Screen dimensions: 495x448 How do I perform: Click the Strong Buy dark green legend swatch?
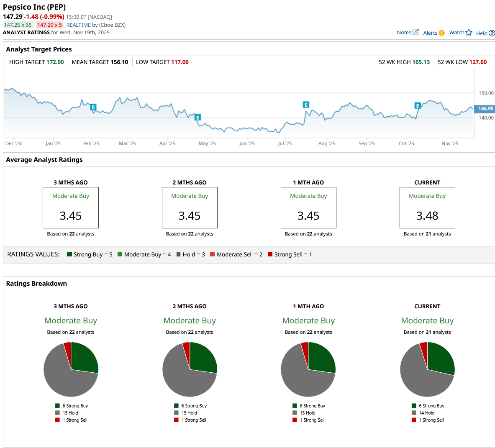tap(69, 254)
